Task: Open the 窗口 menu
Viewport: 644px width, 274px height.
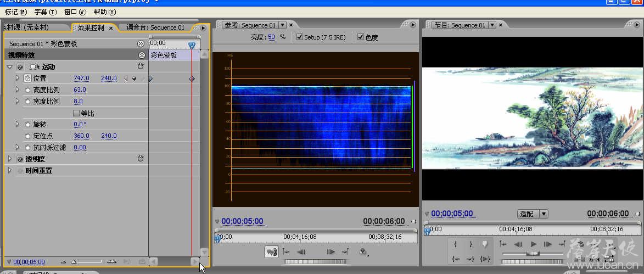Action: [75, 12]
